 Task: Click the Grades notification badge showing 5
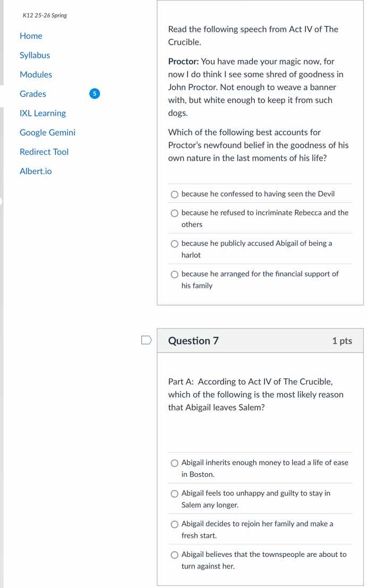(x=94, y=94)
